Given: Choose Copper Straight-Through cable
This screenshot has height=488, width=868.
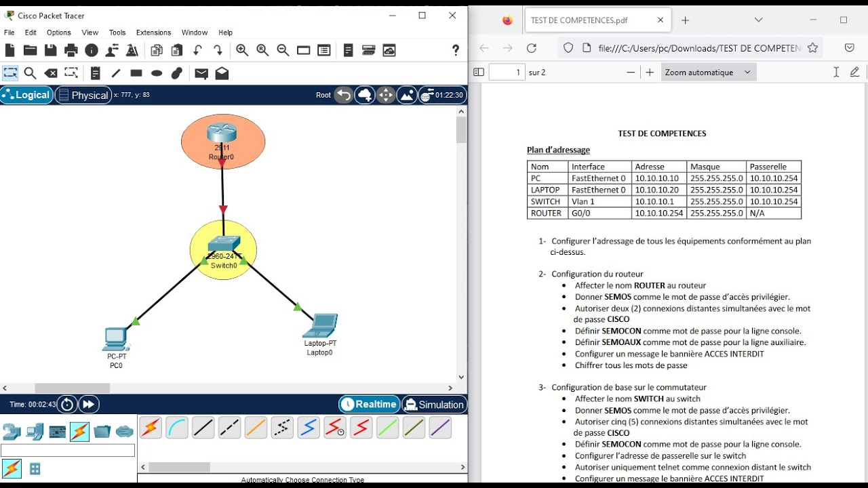Looking at the screenshot, I should click(203, 427).
